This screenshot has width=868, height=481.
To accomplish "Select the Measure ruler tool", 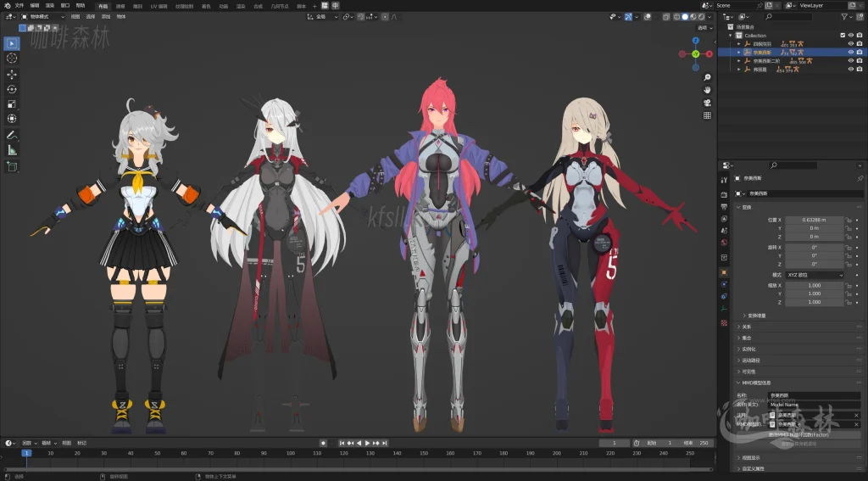I will pyautogui.click(x=11, y=149).
